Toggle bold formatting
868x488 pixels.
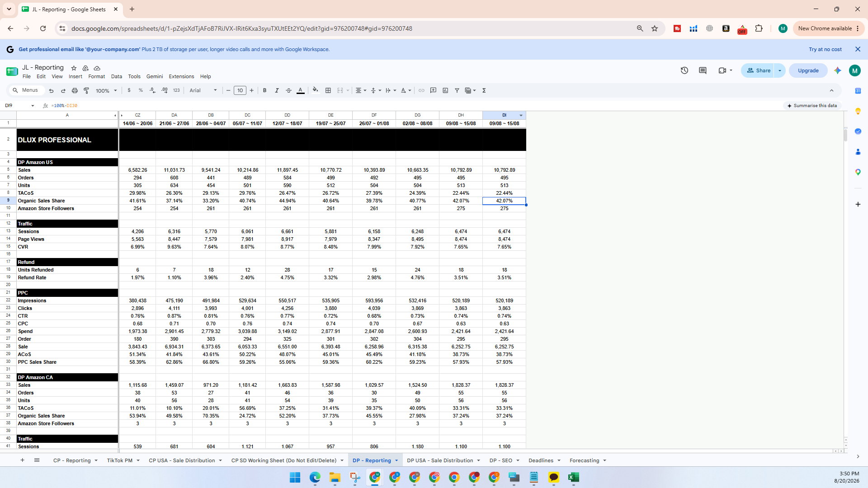click(x=264, y=90)
